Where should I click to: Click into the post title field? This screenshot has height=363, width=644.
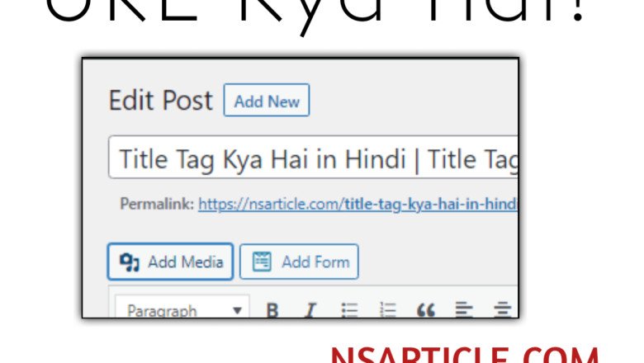pyautogui.click(x=312, y=158)
